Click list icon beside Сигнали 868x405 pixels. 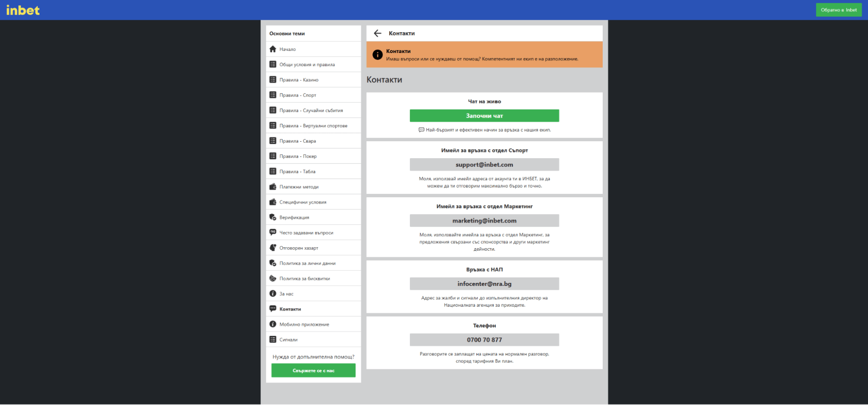273,339
